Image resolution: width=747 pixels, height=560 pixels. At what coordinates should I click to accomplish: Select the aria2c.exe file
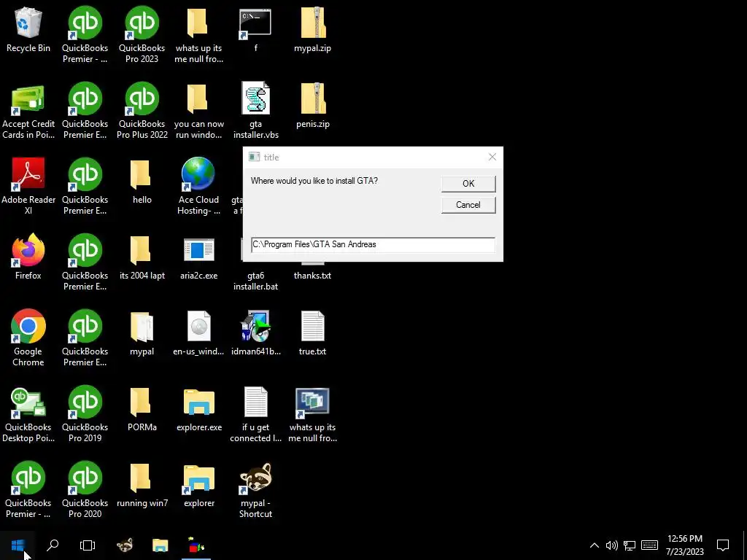pos(198,257)
